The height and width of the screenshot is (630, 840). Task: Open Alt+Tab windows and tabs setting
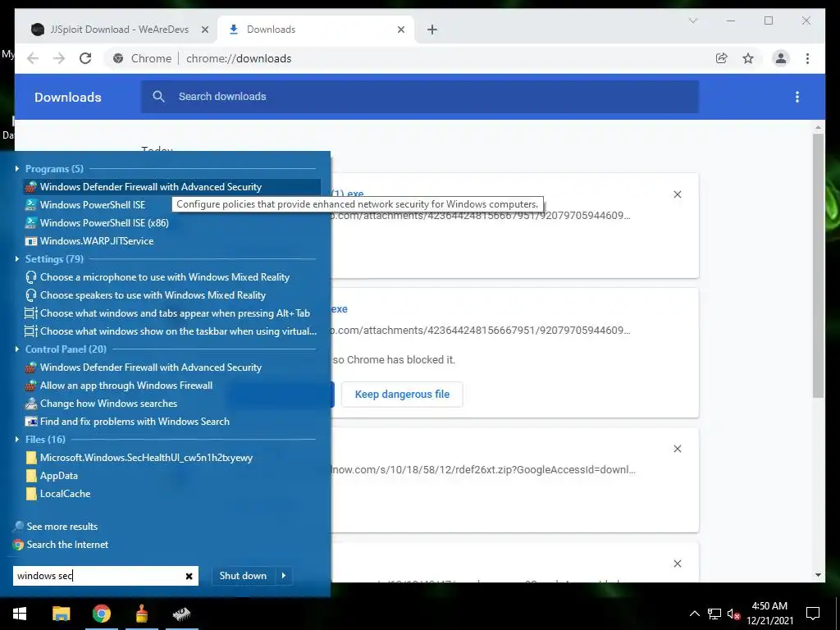[176, 313]
